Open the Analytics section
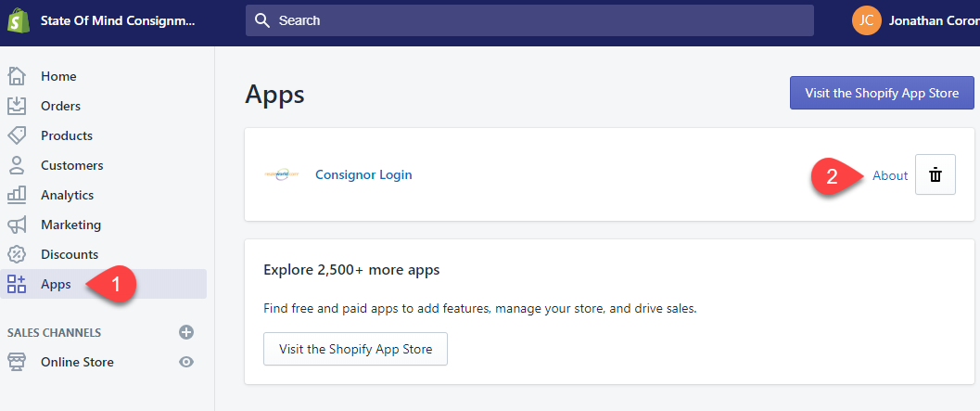The image size is (980, 411). (x=67, y=195)
